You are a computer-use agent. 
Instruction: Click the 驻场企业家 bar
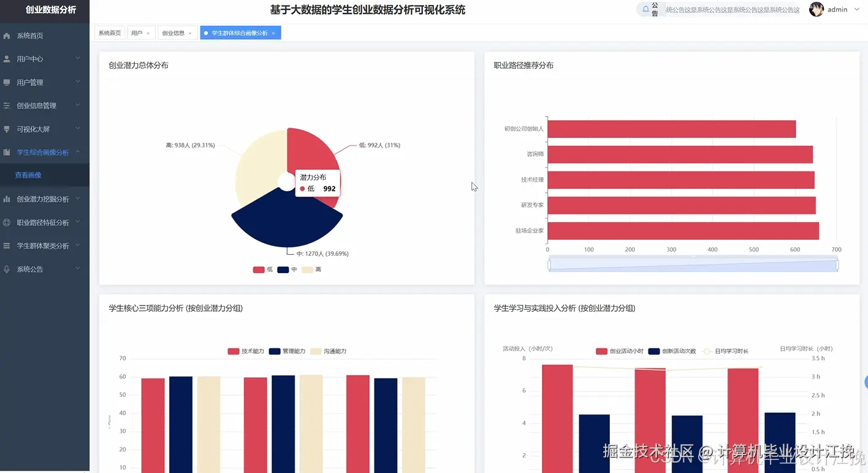[x=683, y=231]
